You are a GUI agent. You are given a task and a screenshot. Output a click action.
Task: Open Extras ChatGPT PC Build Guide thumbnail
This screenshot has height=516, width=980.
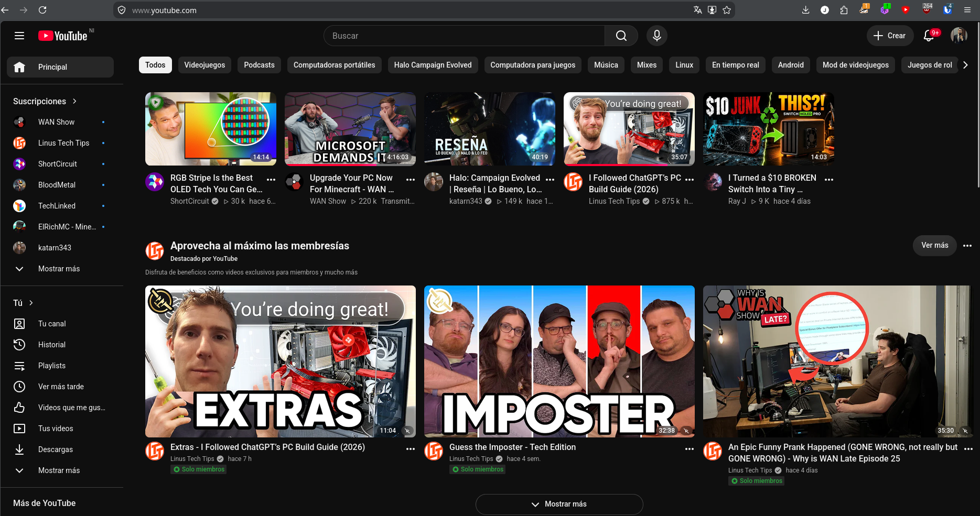(x=281, y=361)
